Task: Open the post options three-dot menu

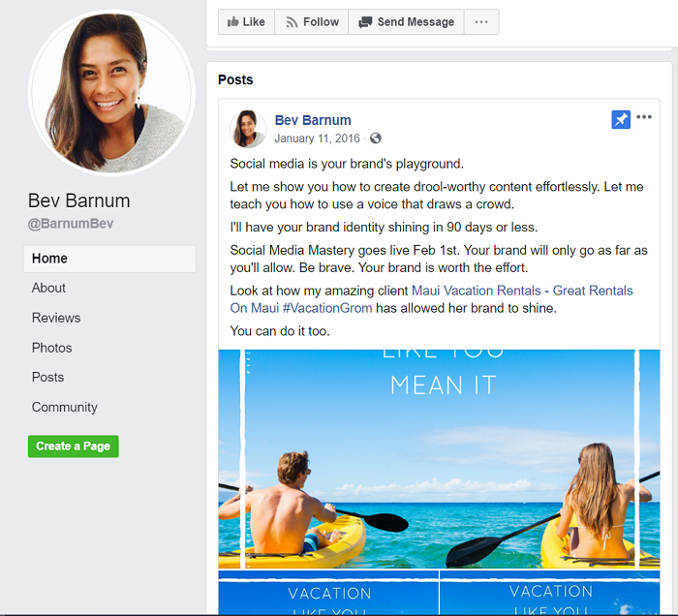Action: coord(644,117)
